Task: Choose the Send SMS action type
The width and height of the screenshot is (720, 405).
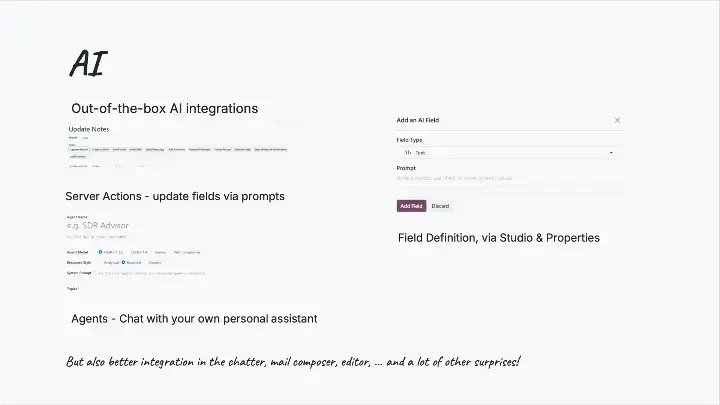Action: [x=135, y=149]
